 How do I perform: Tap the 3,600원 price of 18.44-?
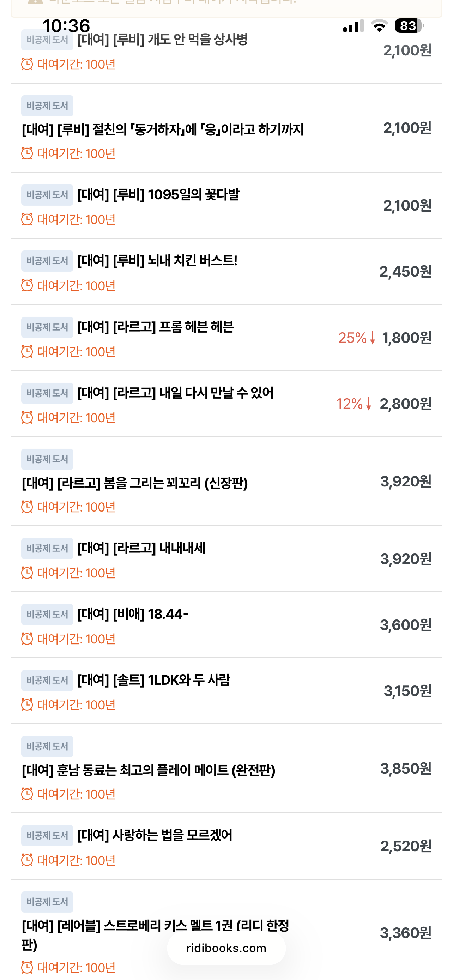(406, 625)
